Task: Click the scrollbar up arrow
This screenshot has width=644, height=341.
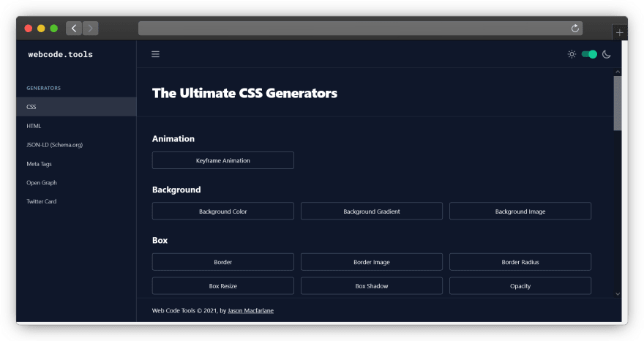Action: [x=618, y=72]
